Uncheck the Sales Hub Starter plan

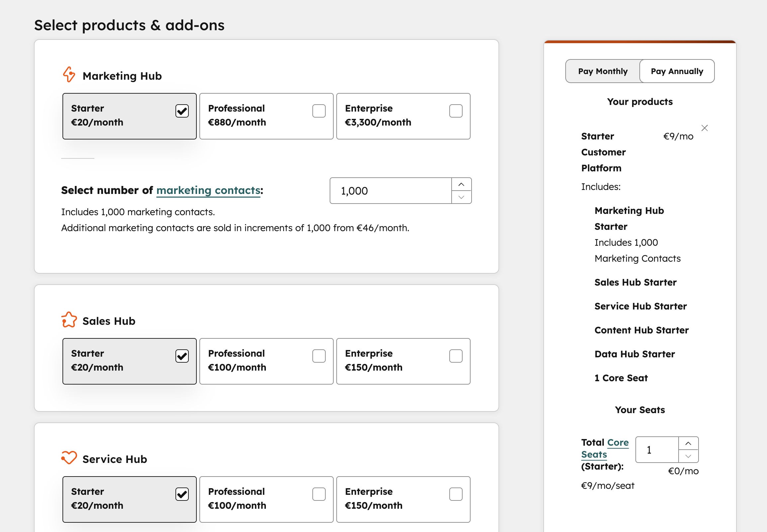coord(182,356)
